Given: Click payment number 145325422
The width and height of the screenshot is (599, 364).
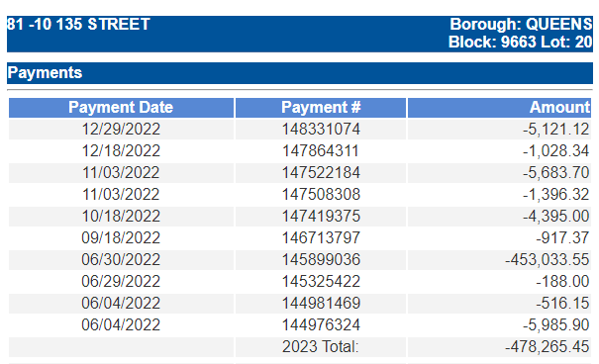Looking at the screenshot, I should coord(321,281).
